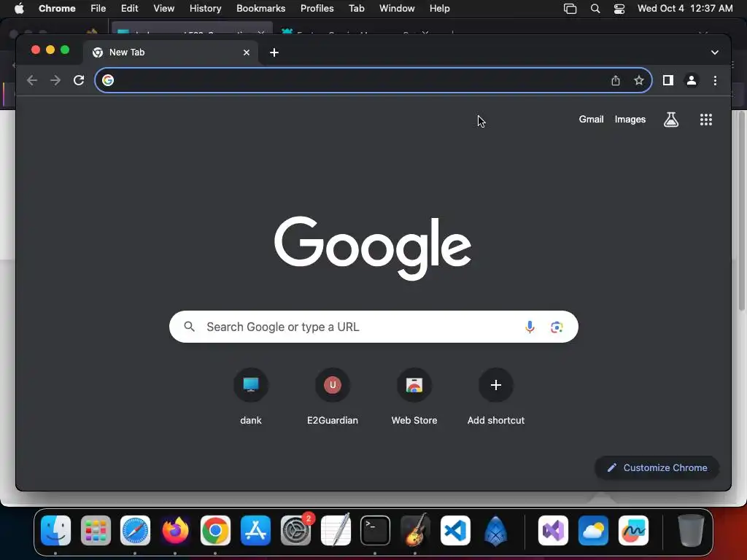Screen dimensions: 747x560
Task: Select the New Tab tab
Action: pos(171,52)
